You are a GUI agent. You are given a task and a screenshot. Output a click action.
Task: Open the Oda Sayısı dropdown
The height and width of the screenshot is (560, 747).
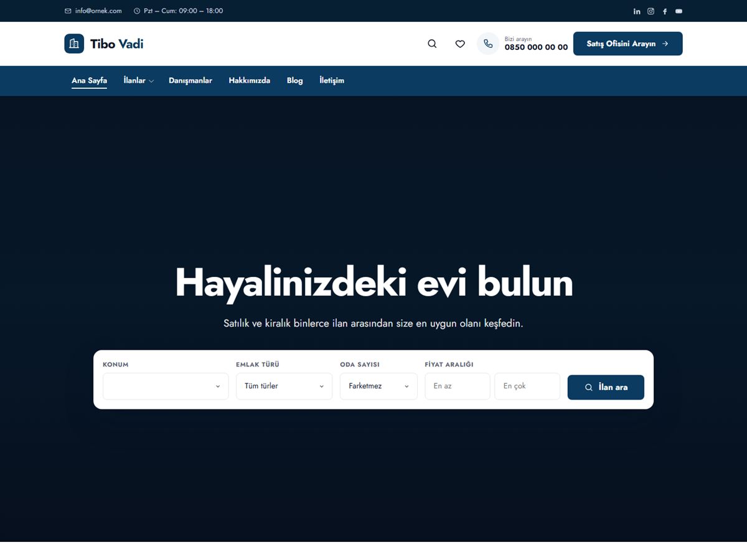click(378, 386)
